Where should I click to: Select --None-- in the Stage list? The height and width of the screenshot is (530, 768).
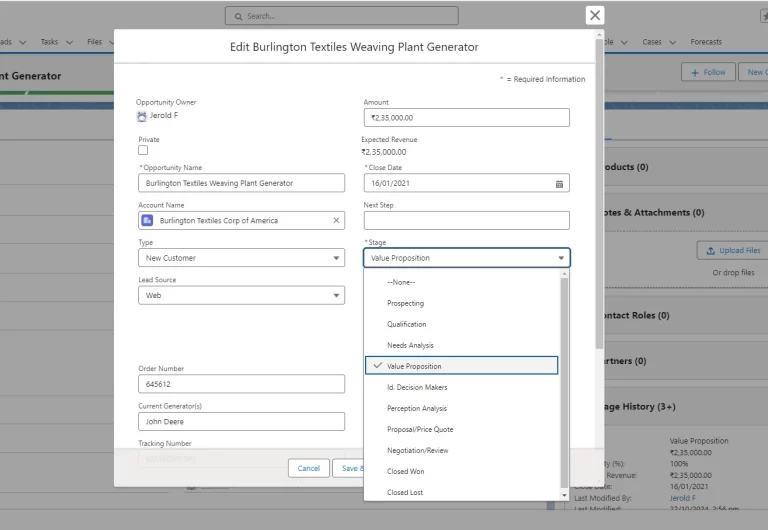point(461,282)
